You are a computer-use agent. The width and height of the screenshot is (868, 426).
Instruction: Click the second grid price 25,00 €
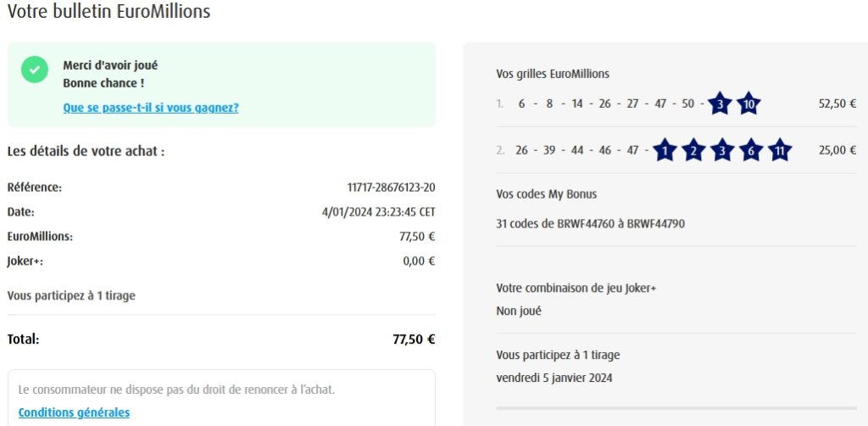coord(837,151)
